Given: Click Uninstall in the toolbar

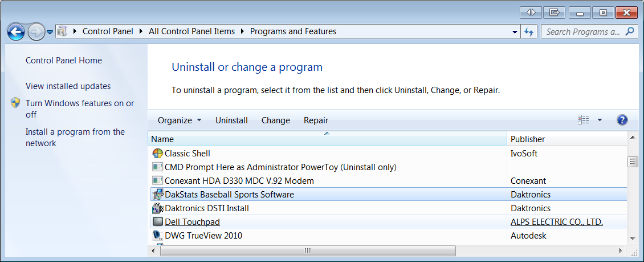Looking at the screenshot, I should pos(231,120).
